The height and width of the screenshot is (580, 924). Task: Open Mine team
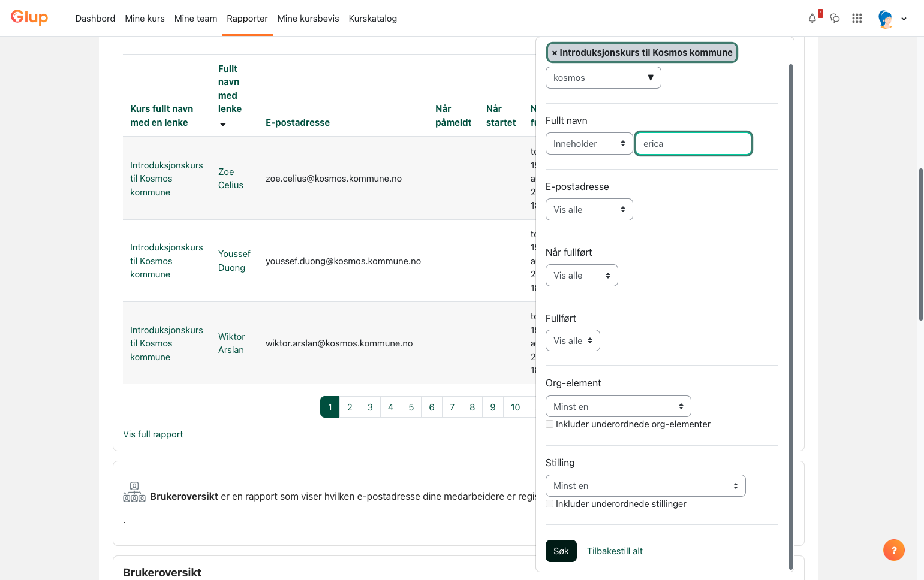195,19
